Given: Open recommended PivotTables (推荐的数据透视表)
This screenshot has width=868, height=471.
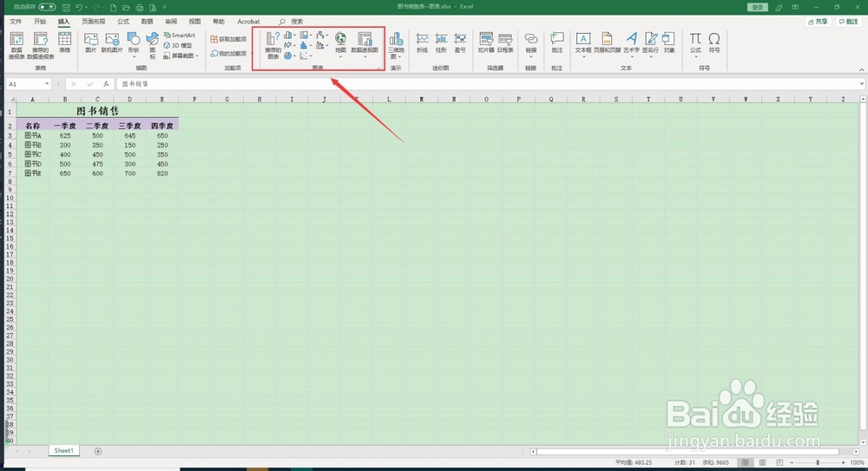Looking at the screenshot, I should [x=41, y=45].
